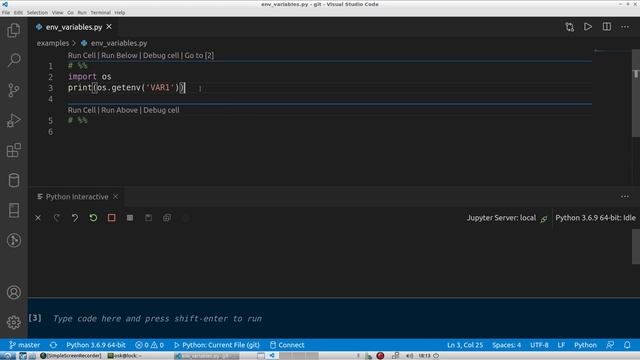Click the compare changes icon in editor title
640x360 pixels.
coord(569,27)
